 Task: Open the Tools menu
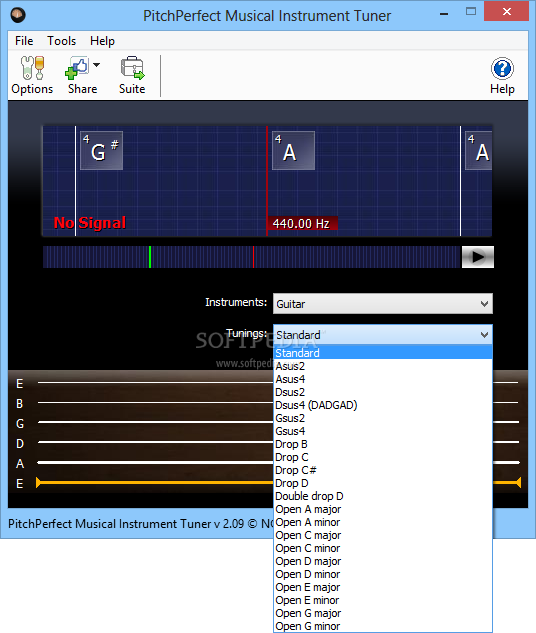[x=61, y=41]
